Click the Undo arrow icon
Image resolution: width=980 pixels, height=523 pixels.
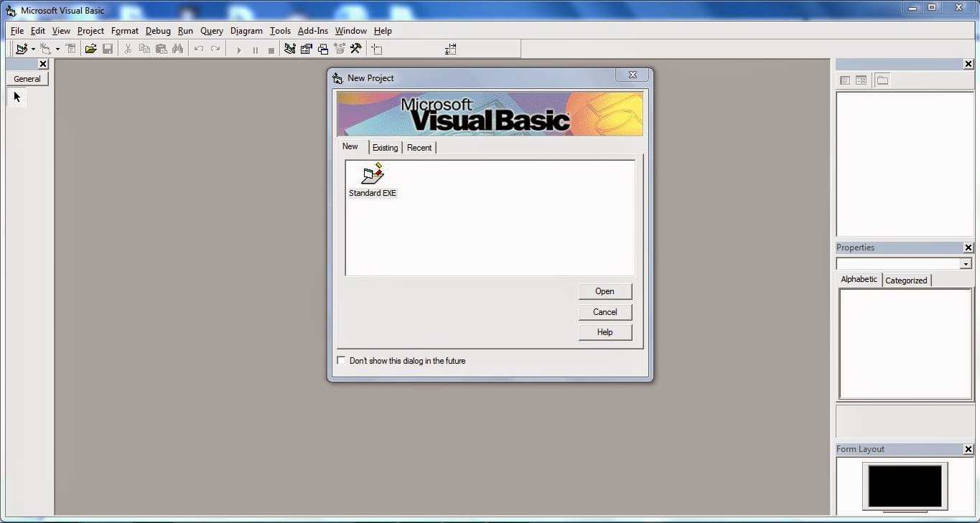[x=199, y=49]
